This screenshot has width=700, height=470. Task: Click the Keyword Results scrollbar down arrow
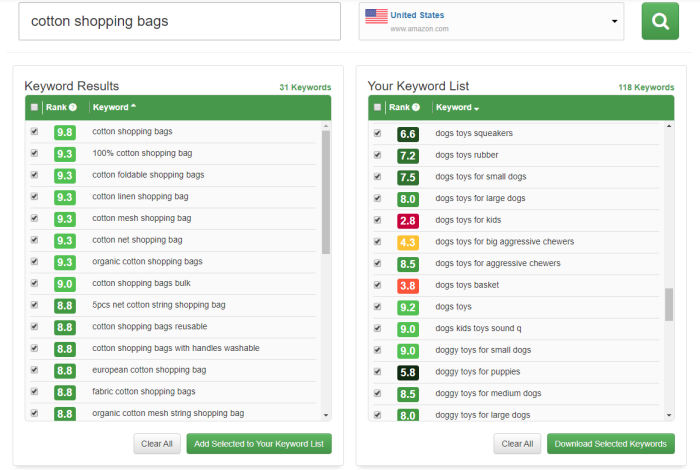pyautogui.click(x=326, y=415)
